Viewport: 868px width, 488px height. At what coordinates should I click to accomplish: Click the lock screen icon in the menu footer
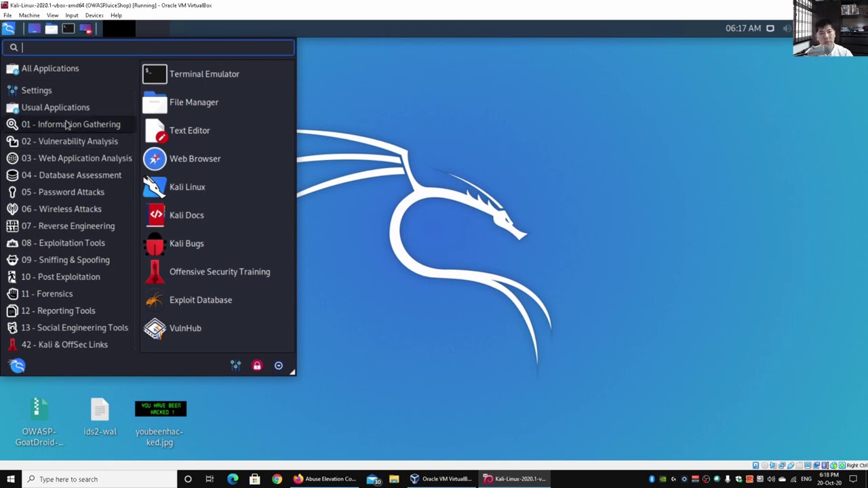click(x=257, y=366)
